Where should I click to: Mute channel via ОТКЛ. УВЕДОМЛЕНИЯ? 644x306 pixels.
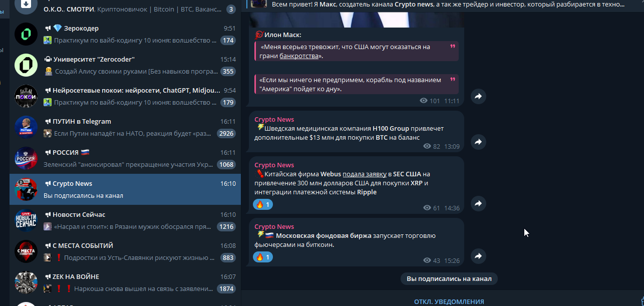tap(449, 301)
